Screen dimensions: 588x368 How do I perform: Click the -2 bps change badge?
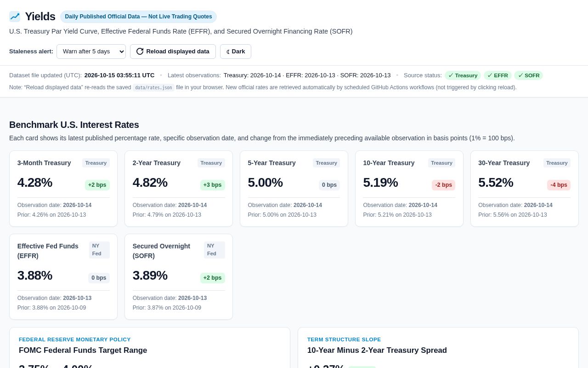444,185
